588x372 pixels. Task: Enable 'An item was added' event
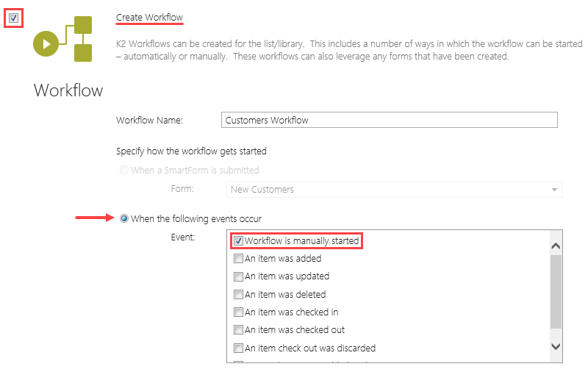[238, 259]
